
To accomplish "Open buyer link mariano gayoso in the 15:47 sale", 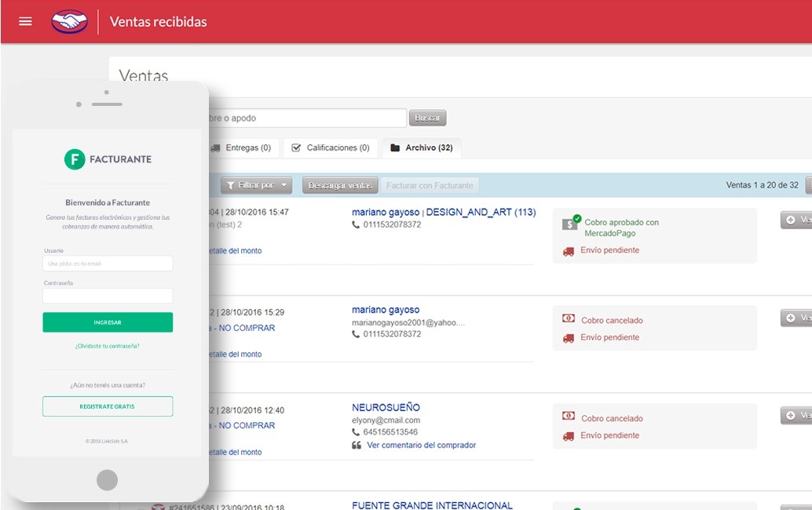I will (386, 212).
